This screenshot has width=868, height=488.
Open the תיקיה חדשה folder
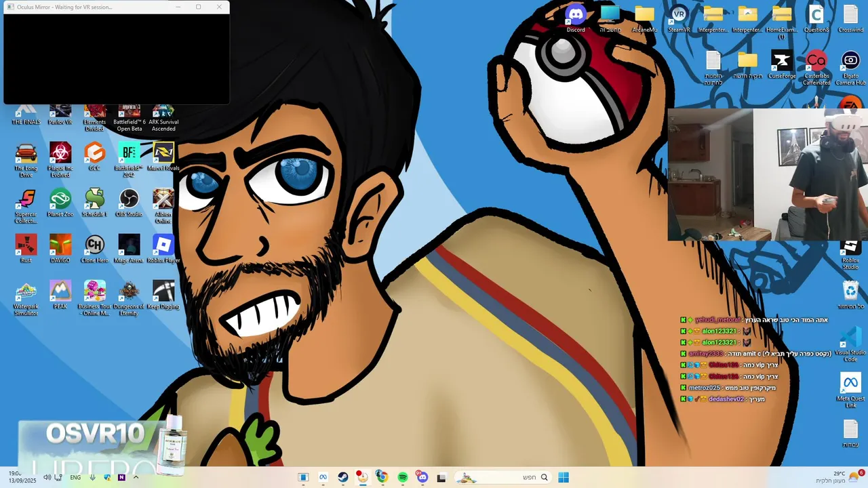(x=747, y=64)
